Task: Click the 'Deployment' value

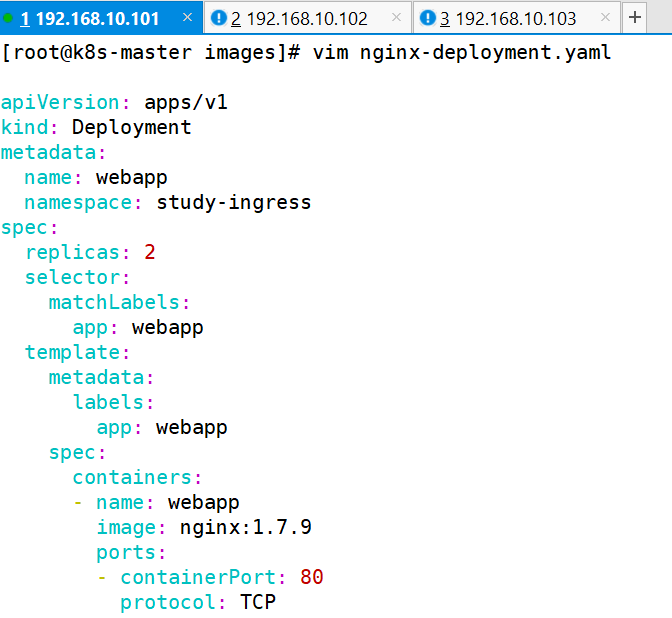Action: pyautogui.click(x=132, y=128)
